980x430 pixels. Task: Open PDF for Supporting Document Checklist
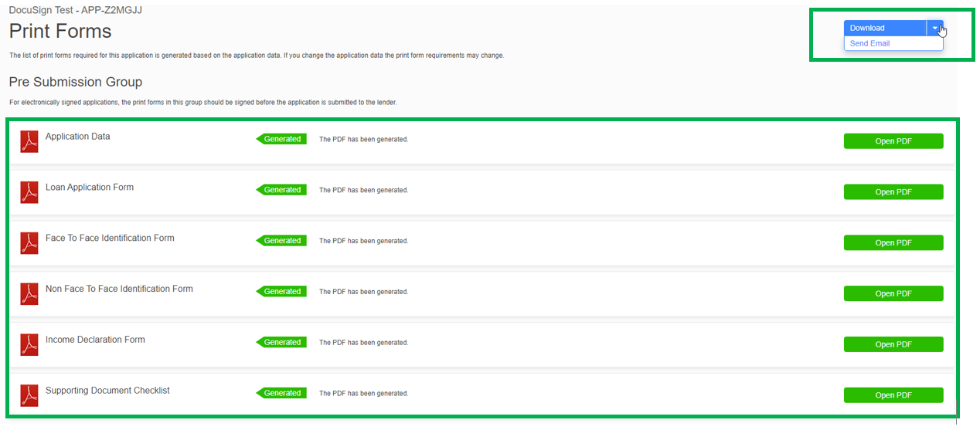[x=893, y=395]
